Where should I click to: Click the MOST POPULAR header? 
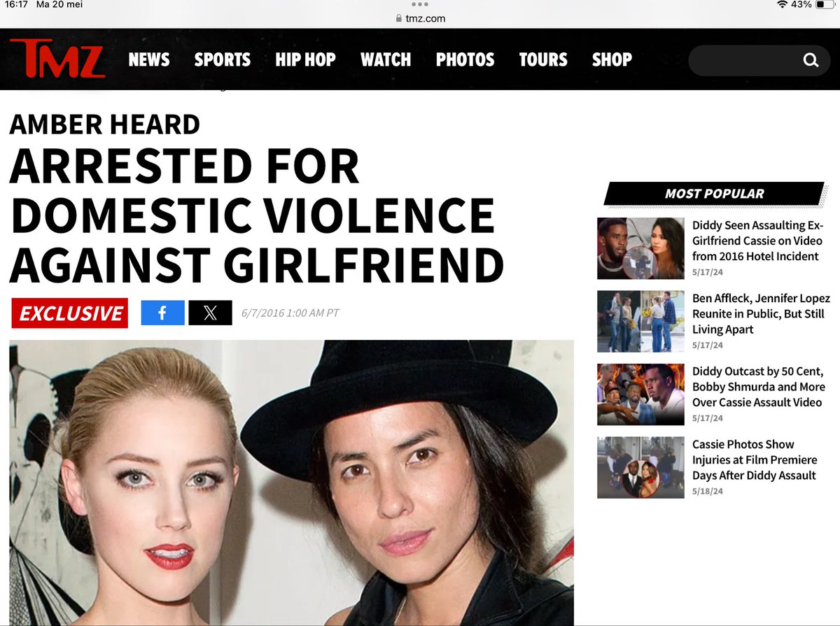[x=714, y=194]
